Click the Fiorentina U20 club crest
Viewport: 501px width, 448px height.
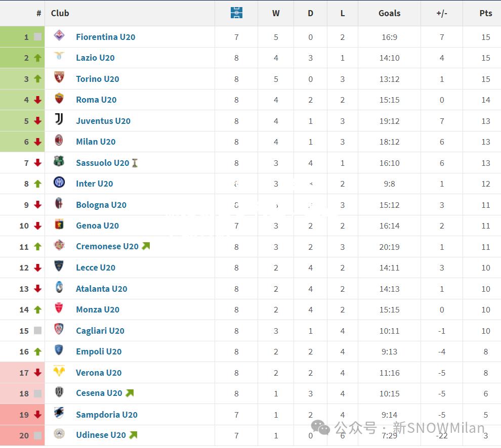[59, 35]
